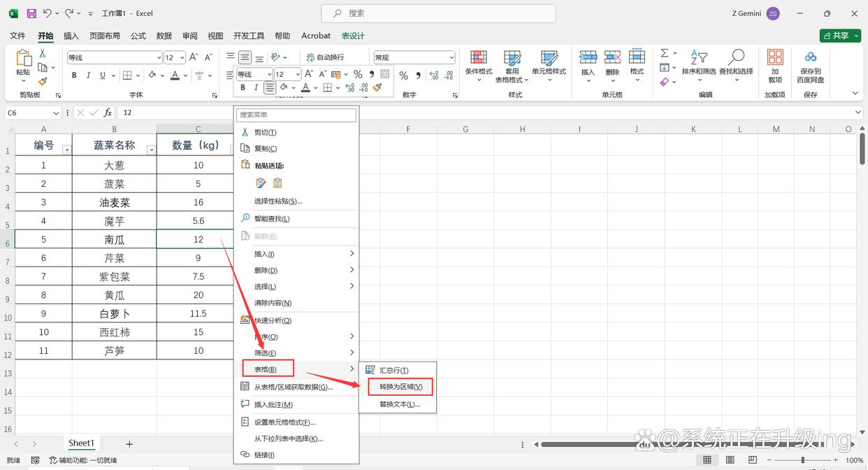Image resolution: width=868 pixels, height=470 pixels.
Task: Toggle mini toolbar Bold button
Action: click(243, 88)
